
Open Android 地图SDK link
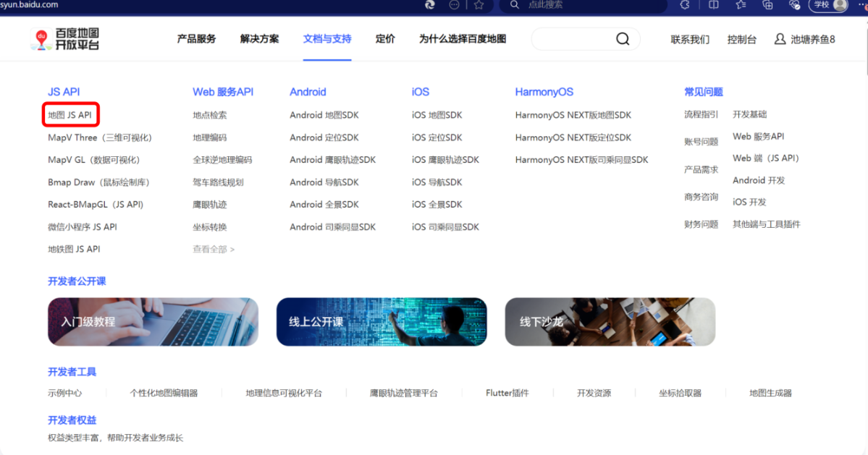(x=324, y=115)
